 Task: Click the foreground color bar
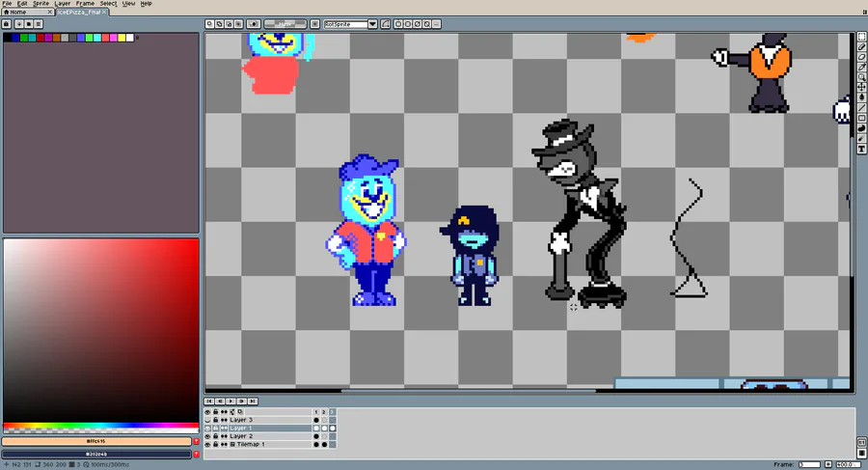click(x=96, y=441)
